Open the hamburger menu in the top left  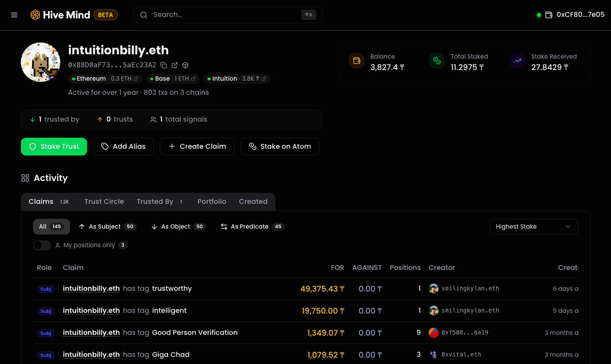tap(14, 15)
